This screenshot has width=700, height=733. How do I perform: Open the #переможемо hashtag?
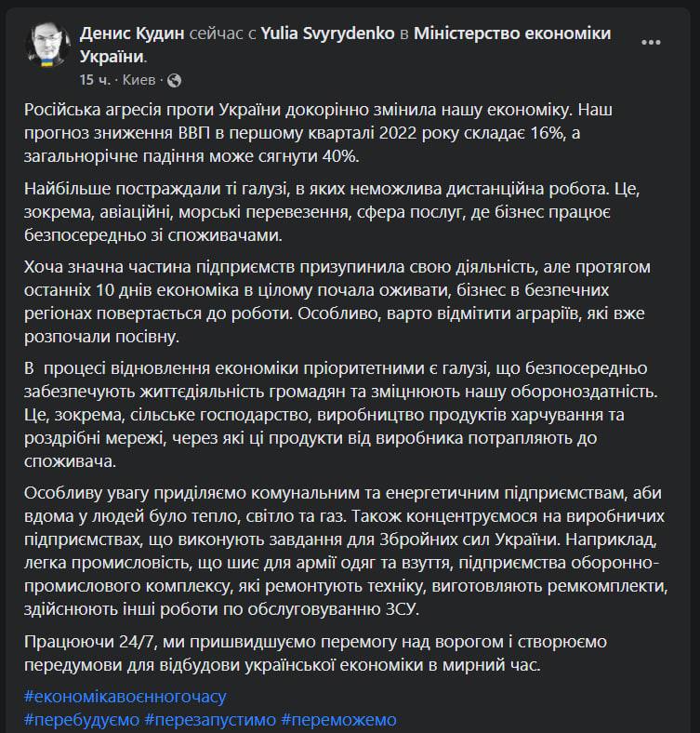click(x=338, y=719)
